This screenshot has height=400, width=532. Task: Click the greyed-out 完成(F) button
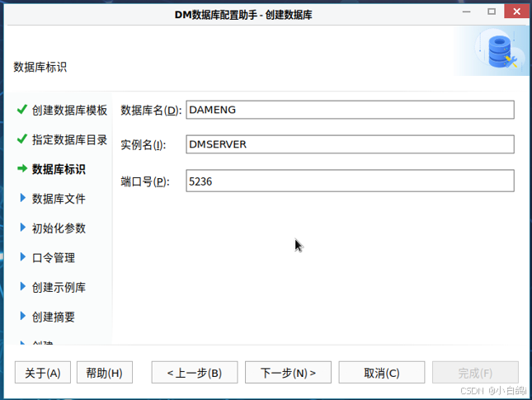(475, 373)
